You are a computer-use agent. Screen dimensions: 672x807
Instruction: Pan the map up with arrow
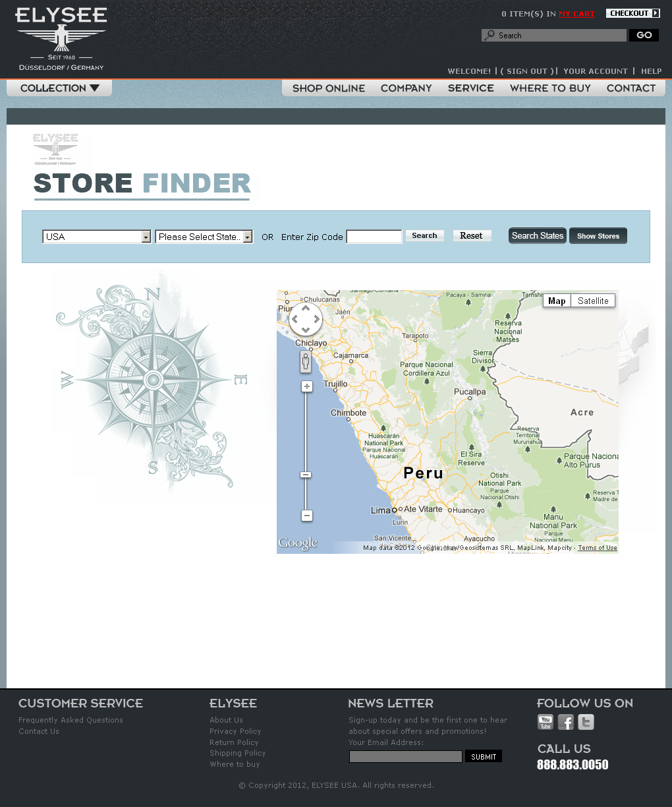pos(306,308)
